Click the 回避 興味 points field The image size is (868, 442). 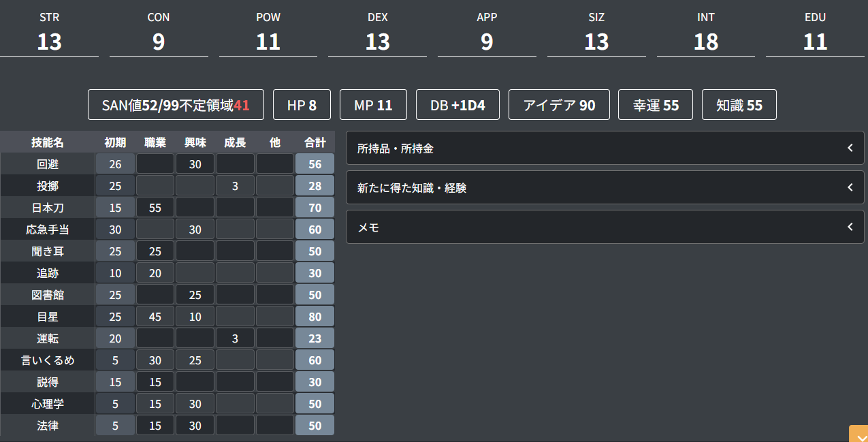click(x=195, y=164)
